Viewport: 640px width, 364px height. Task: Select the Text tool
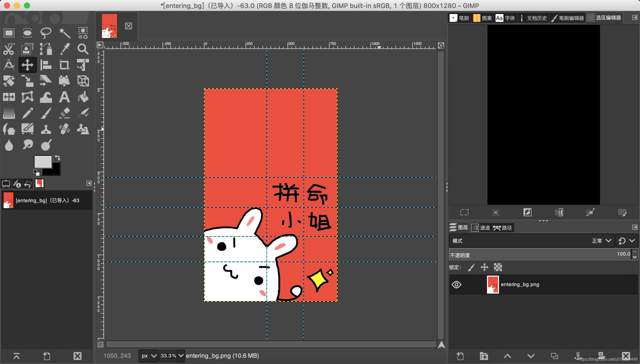[x=64, y=97]
